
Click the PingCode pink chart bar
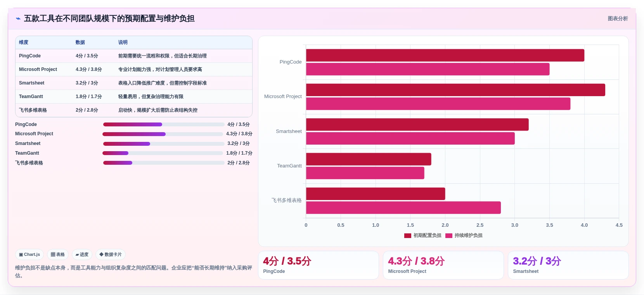coord(428,69)
